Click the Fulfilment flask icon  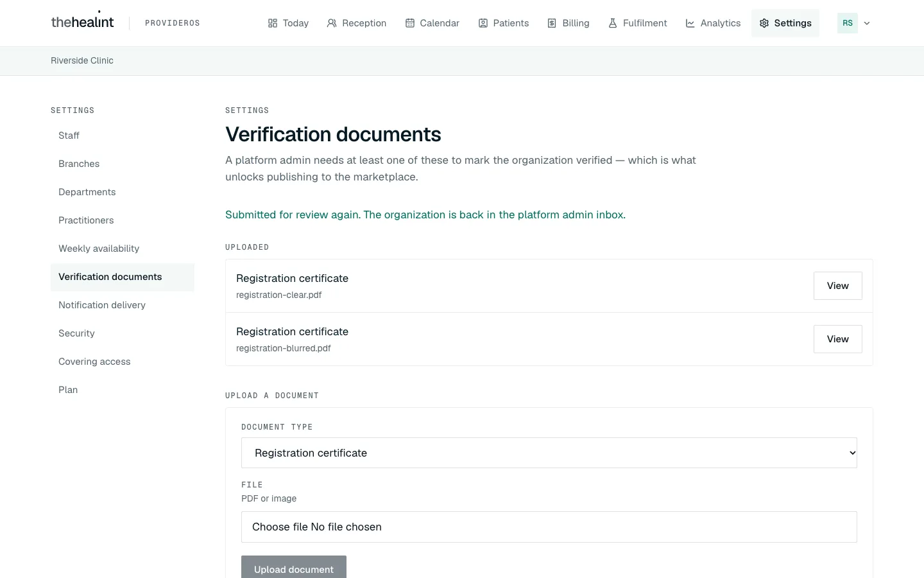click(x=613, y=23)
